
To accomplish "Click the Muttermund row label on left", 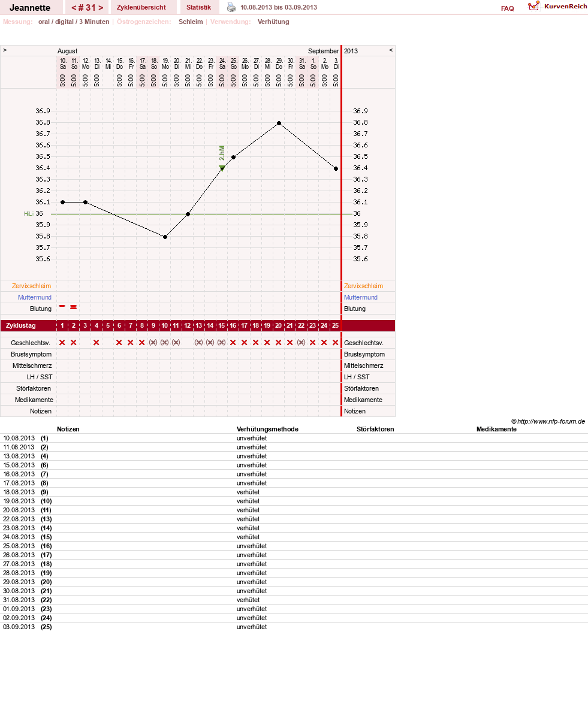I will [x=34, y=297].
